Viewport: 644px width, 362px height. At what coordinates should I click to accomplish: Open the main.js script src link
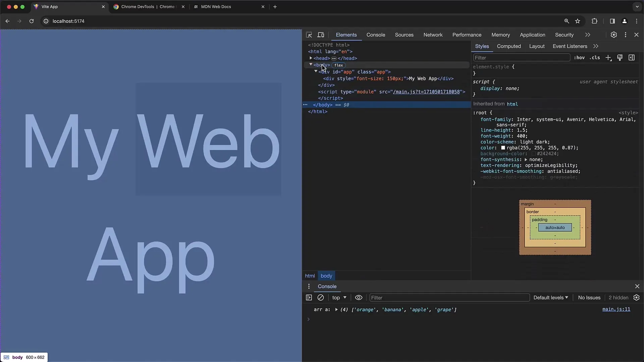[426, 92]
